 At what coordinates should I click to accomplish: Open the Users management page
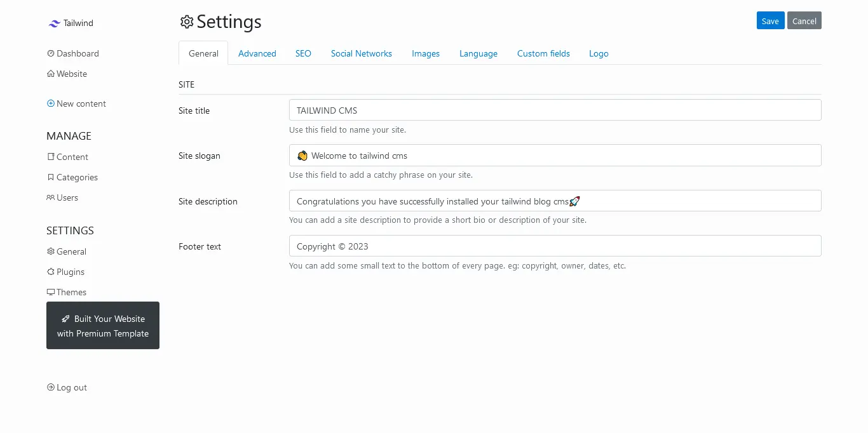(x=62, y=197)
